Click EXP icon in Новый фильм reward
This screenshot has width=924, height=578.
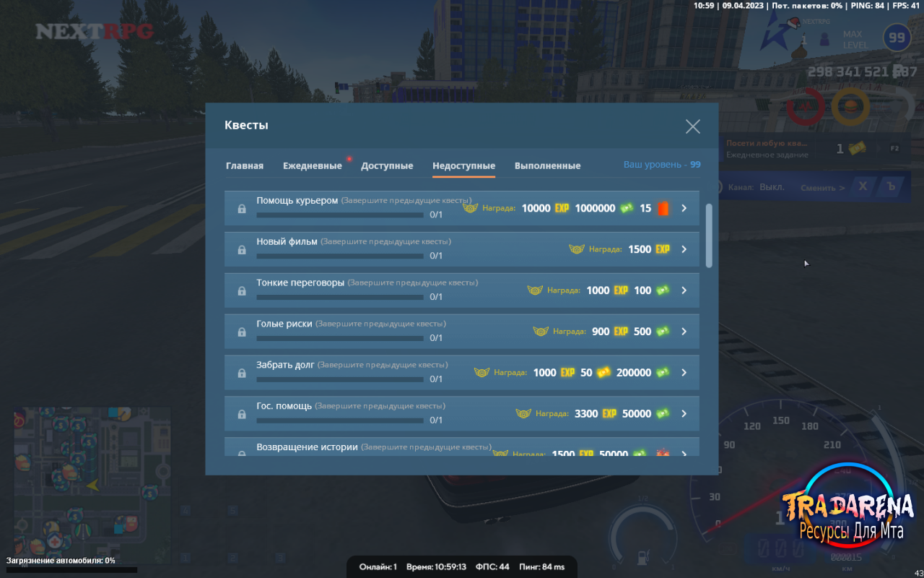pos(663,249)
